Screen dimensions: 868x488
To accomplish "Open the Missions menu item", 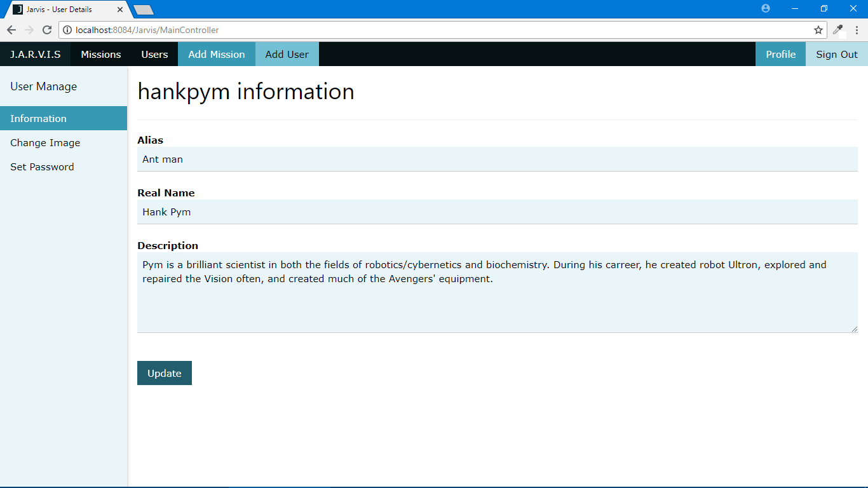I will tap(101, 54).
